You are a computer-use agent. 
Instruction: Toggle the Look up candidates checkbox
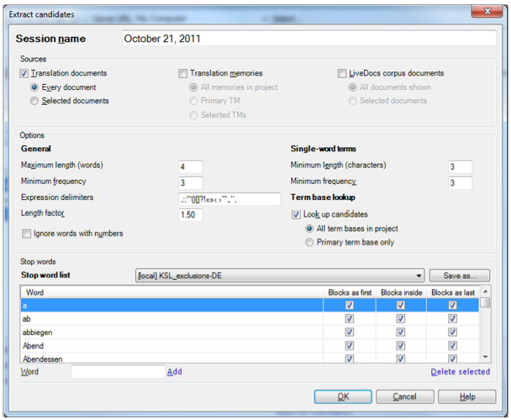click(296, 214)
